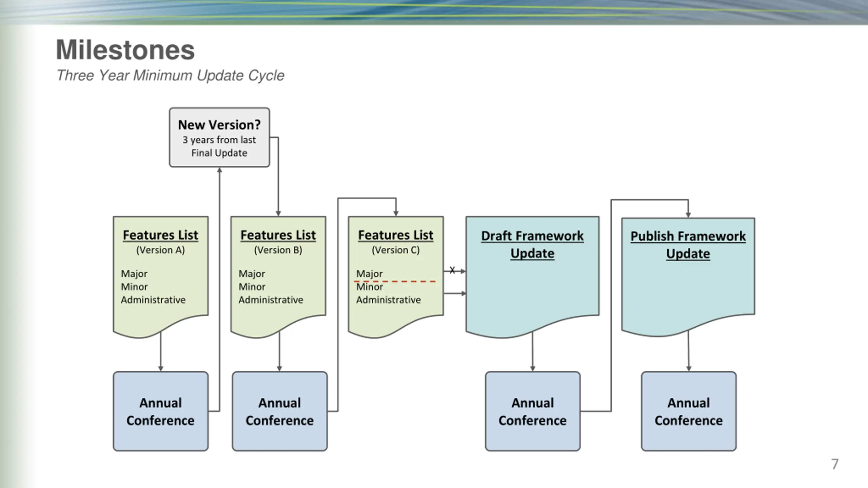Viewport: 868px width, 488px height.
Task: Click Minor in Version C list
Action: (369, 287)
